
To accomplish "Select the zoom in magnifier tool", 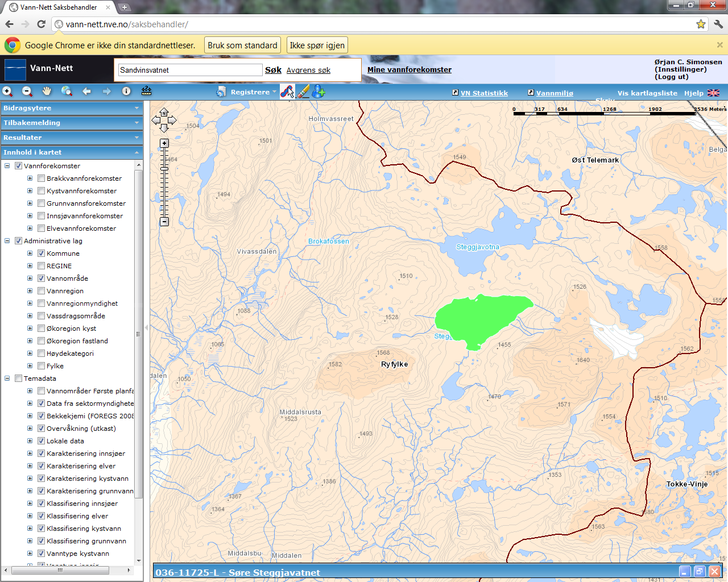I will (x=7, y=92).
